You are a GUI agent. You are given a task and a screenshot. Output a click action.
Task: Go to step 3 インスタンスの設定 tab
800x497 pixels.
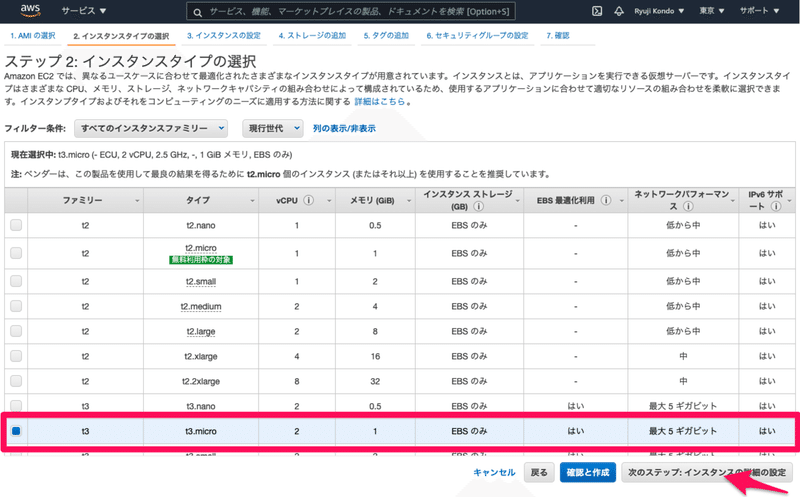[223, 36]
